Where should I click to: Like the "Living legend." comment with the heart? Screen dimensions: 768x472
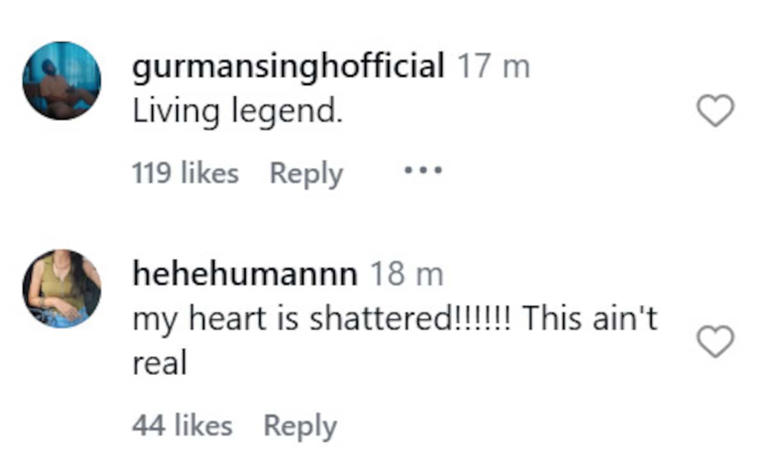pyautogui.click(x=714, y=112)
